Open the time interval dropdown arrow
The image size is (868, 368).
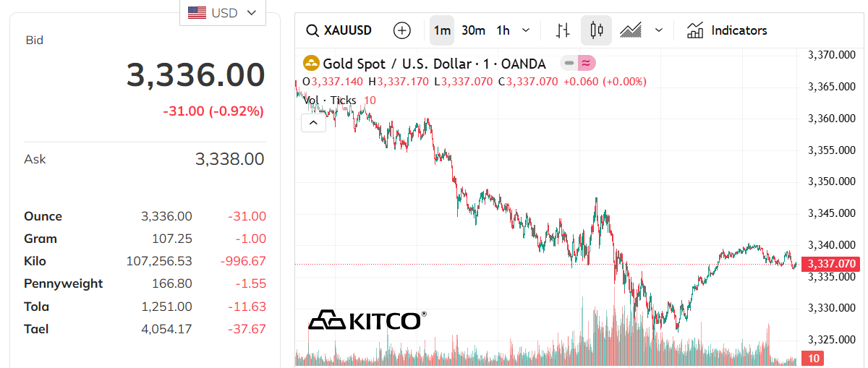tap(526, 30)
